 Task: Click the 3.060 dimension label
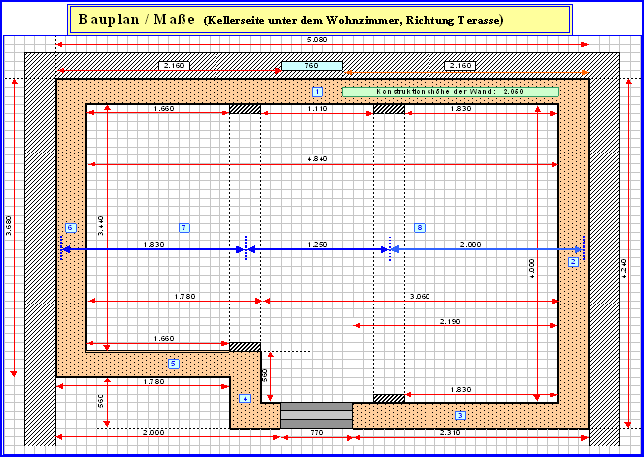(418, 296)
